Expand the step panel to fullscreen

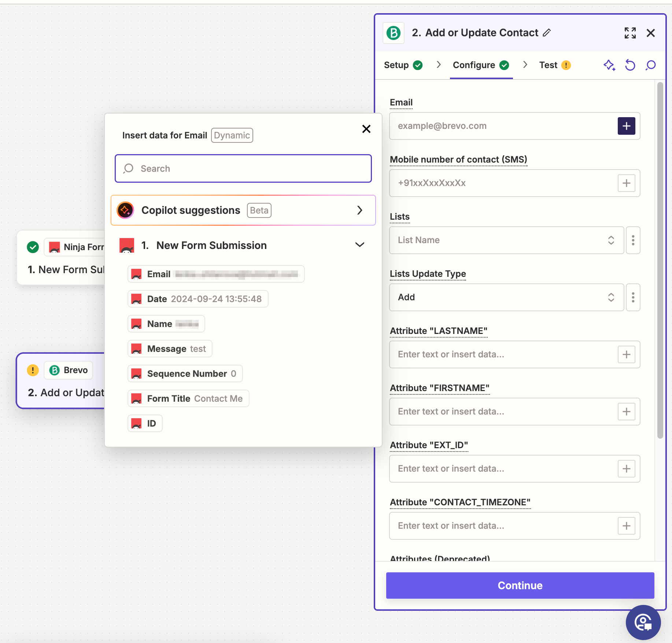click(x=630, y=33)
